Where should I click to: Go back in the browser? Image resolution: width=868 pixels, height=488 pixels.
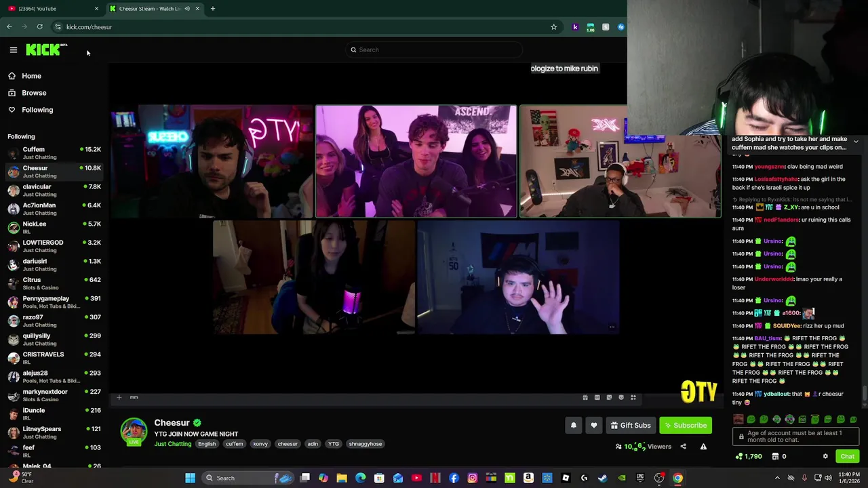point(9,26)
